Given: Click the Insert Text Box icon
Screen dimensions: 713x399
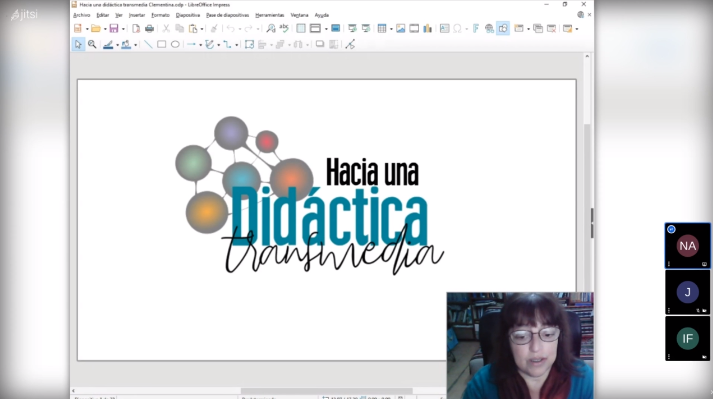Looking at the screenshot, I should point(445,29).
